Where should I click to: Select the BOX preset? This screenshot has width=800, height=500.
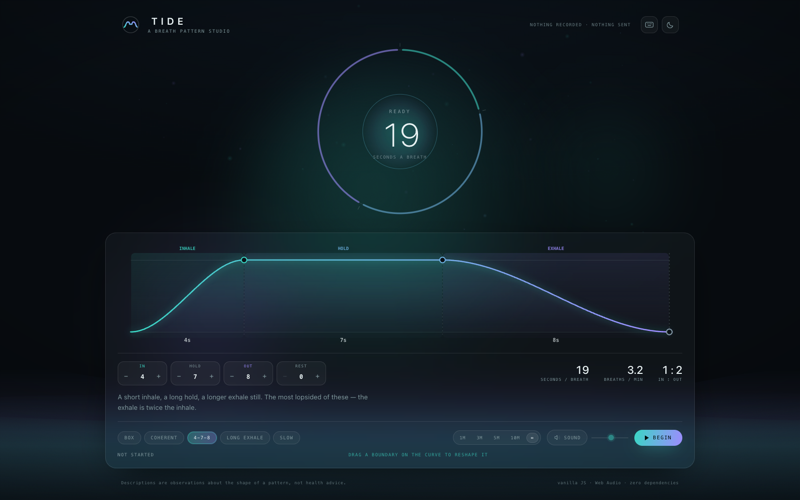pyautogui.click(x=129, y=438)
